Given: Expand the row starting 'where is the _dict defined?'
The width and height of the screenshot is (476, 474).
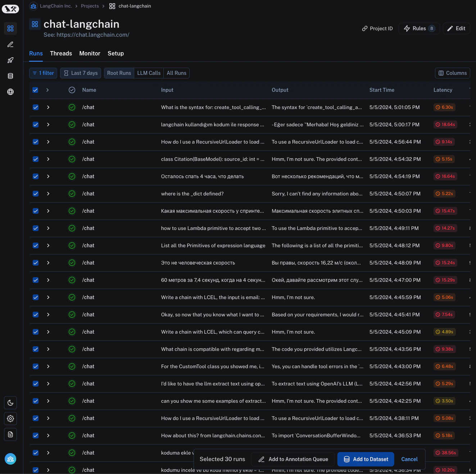Looking at the screenshot, I should coord(48,194).
